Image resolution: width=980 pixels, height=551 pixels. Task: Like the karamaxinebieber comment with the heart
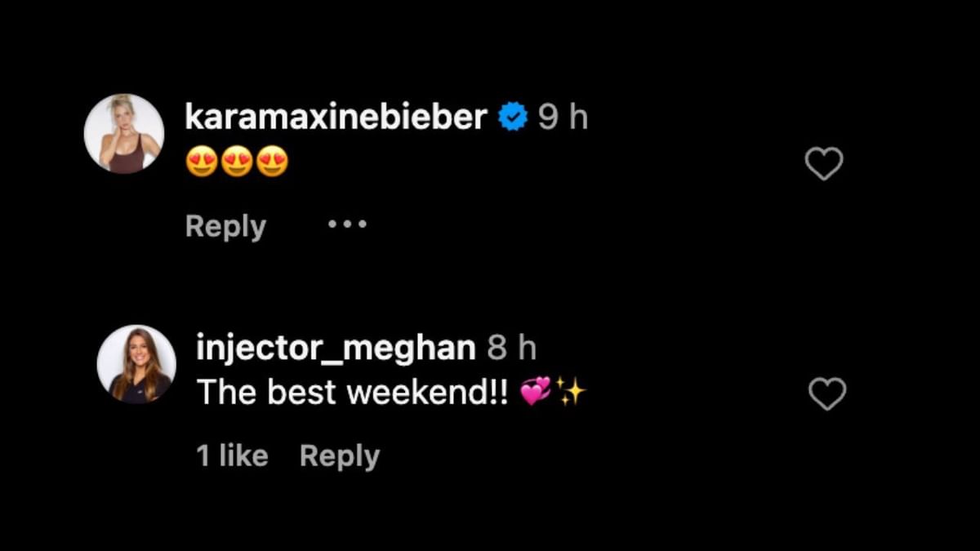coord(823,164)
